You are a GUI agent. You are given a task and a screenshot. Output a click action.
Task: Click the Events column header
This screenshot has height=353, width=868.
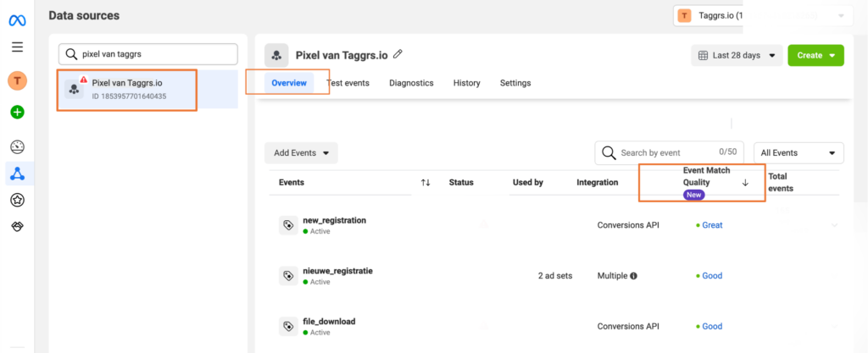[x=292, y=182]
